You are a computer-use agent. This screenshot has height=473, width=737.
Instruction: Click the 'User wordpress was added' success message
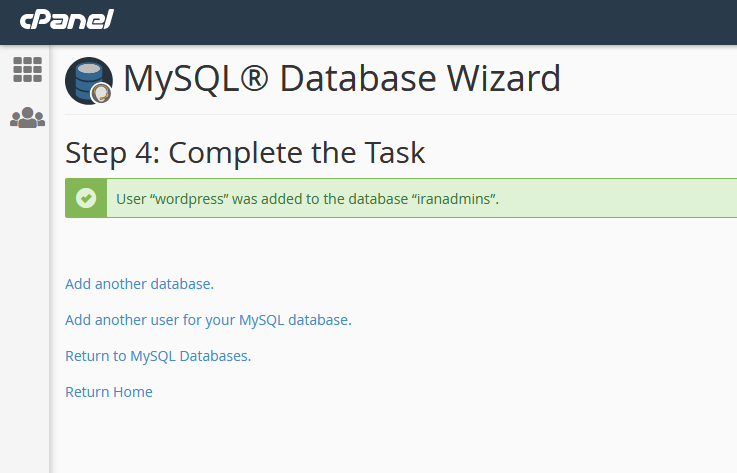(307, 199)
